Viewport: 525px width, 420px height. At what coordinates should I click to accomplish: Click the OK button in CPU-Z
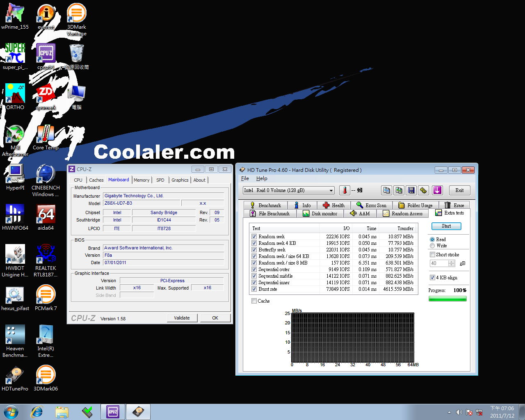pos(215,318)
